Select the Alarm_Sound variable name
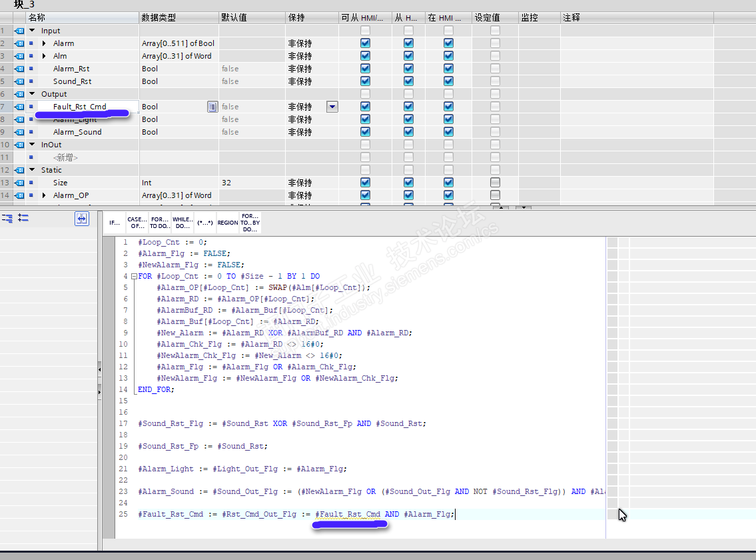 click(x=77, y=132)
